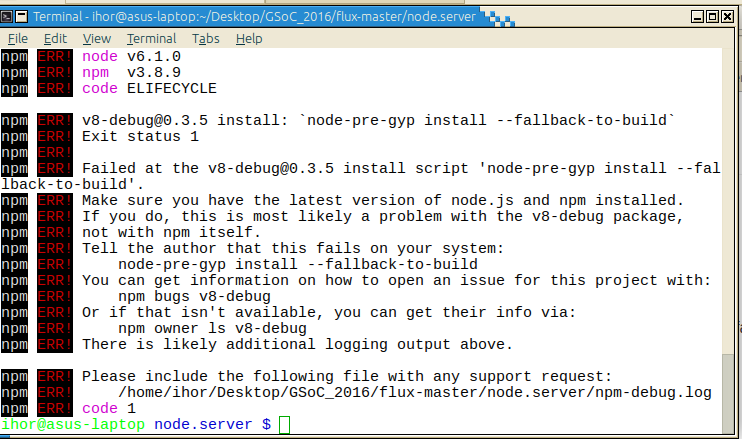Close the Terminal window
Screen dimensions: 742x439
727,18
